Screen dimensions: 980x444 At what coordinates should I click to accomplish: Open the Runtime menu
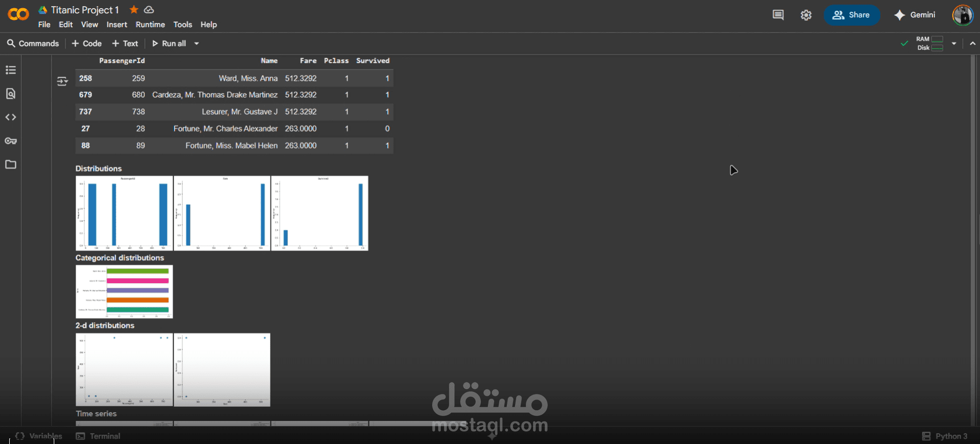(x=150, y=25)
